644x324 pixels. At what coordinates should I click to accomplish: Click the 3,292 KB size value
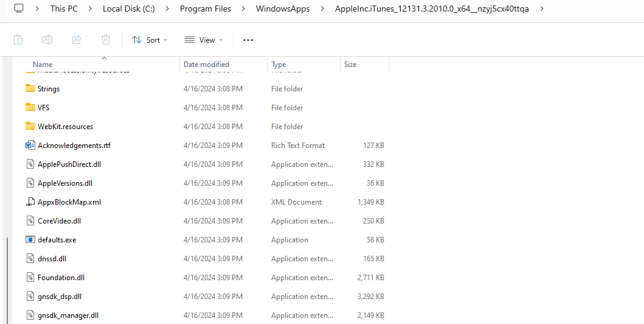pyautogui.click(x=371, y=297)
